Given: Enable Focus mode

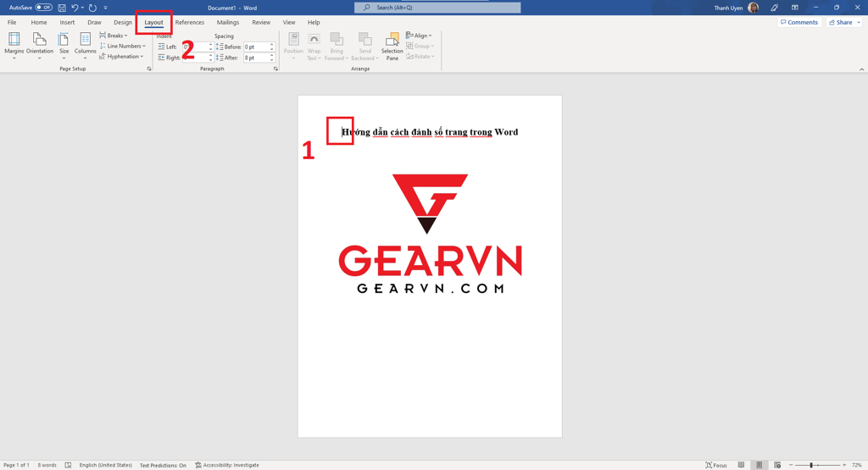Looking at the screenshot, I should pos(716,465).
